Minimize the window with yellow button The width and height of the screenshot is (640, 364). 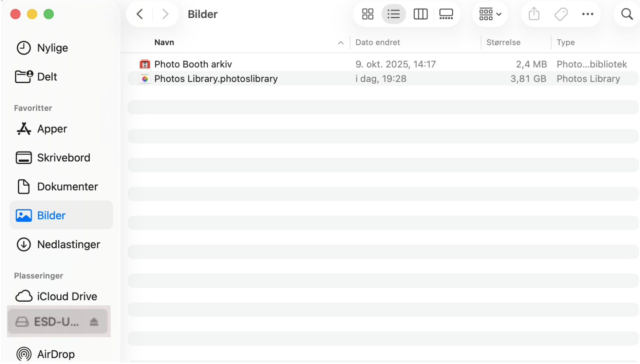point(32,14)
